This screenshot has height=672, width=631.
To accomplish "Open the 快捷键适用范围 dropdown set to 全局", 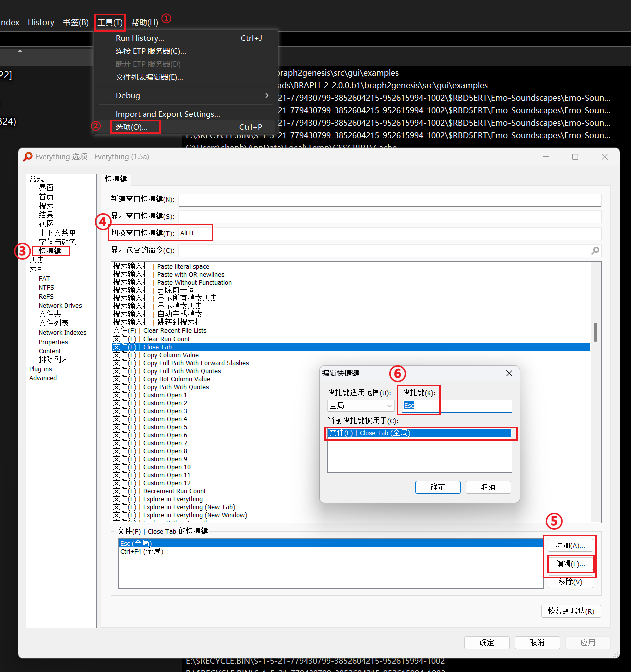I will [361, 406].
